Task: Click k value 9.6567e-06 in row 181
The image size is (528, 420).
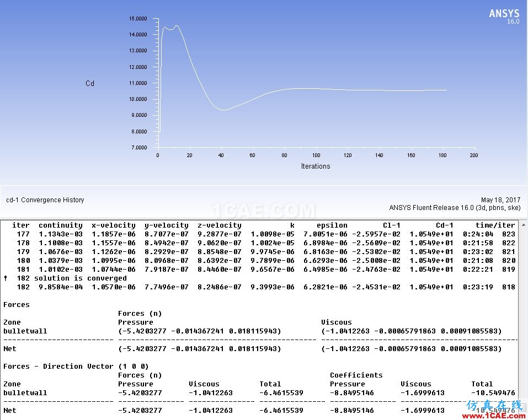Action: [x=272, y=270]
